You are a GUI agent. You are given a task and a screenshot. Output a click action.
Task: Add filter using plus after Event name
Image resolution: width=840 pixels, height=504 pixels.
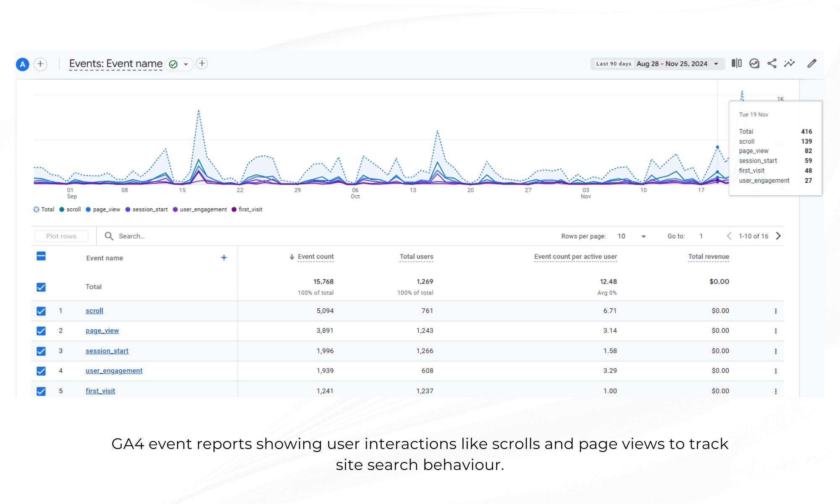(202, 63)
